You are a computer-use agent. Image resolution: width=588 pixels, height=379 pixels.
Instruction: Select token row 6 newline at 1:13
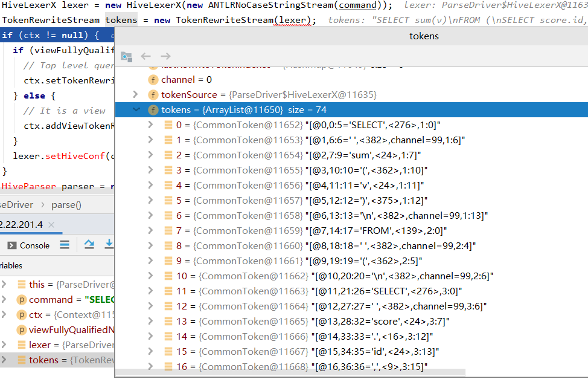tap(351, 216)
